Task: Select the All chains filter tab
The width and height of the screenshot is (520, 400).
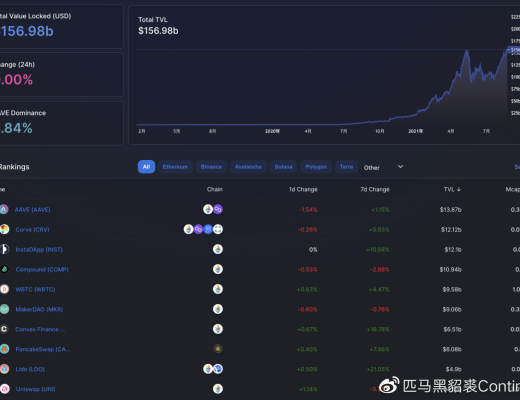Action: [146, 167]
